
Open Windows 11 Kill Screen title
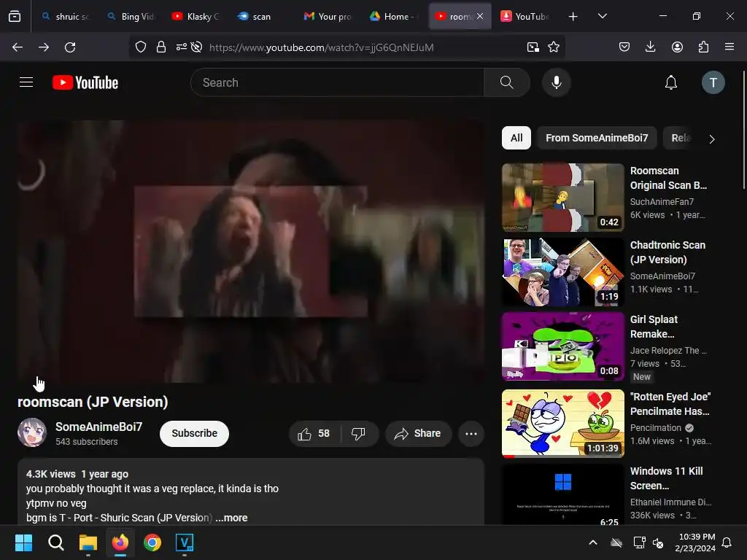[667, 478]
